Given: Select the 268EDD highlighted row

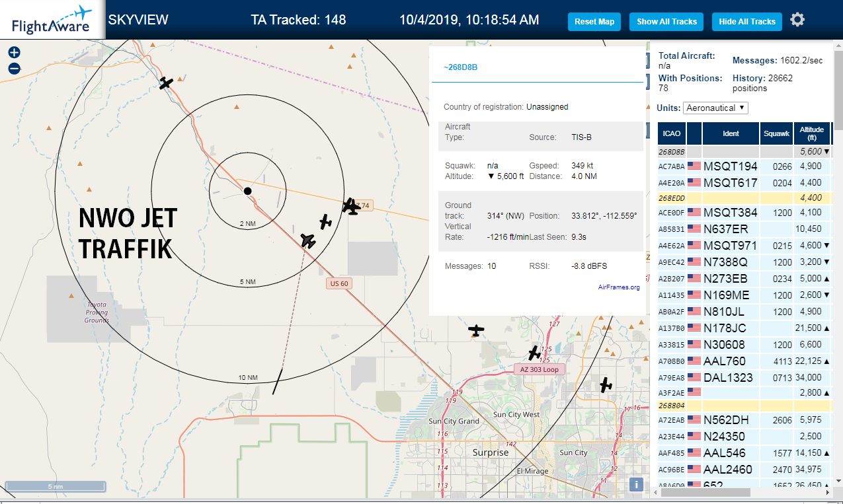Looking at the screenshot, I should [x=744, y=198].
